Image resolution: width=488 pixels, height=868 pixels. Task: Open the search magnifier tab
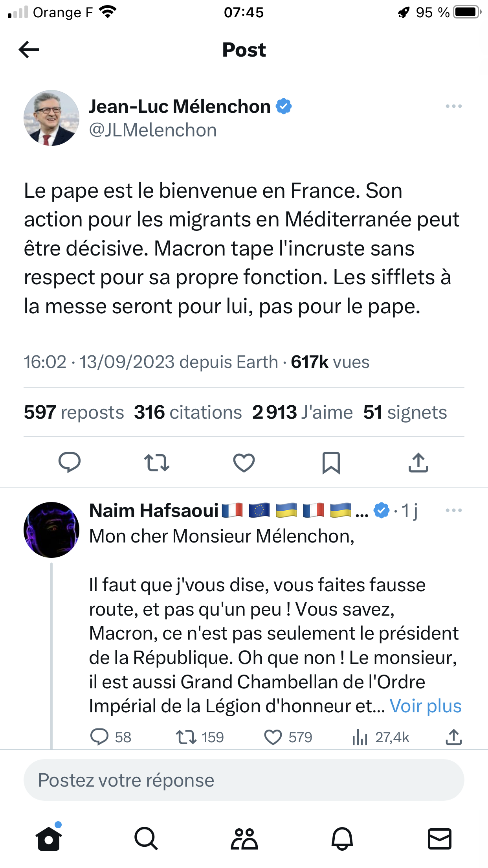(x=146, y=839)
